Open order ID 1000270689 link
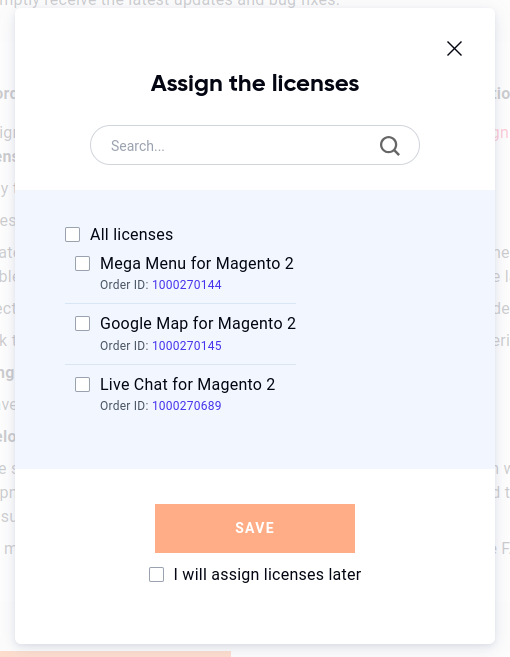The width and height of the screenshot is (510, 657). point(186,406)
